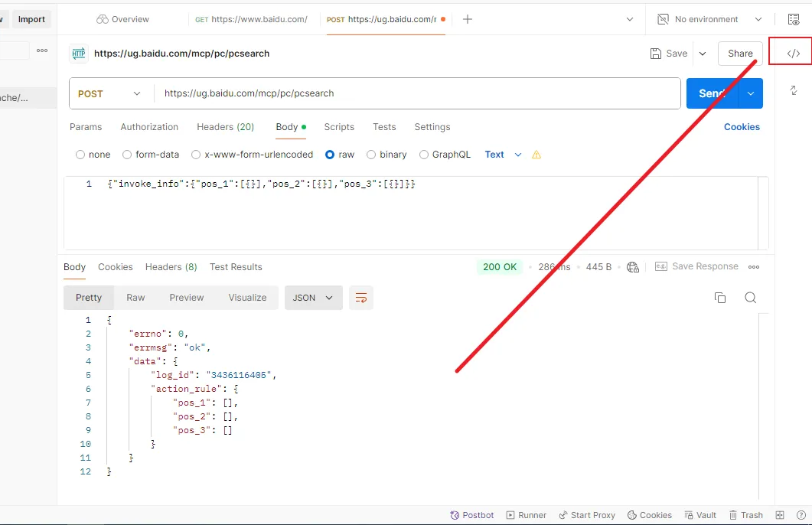
Task: Click the Save floppy disk icon
Action: (656, 54)
